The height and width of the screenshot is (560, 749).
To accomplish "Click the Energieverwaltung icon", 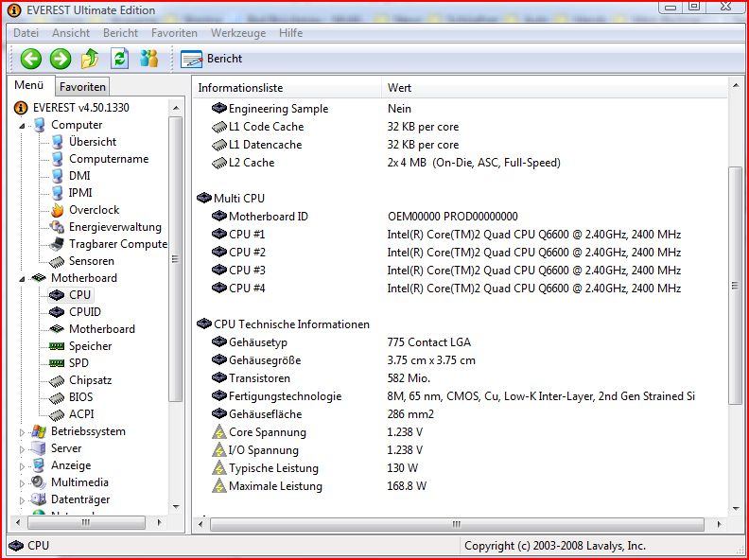I will (57, 227).
